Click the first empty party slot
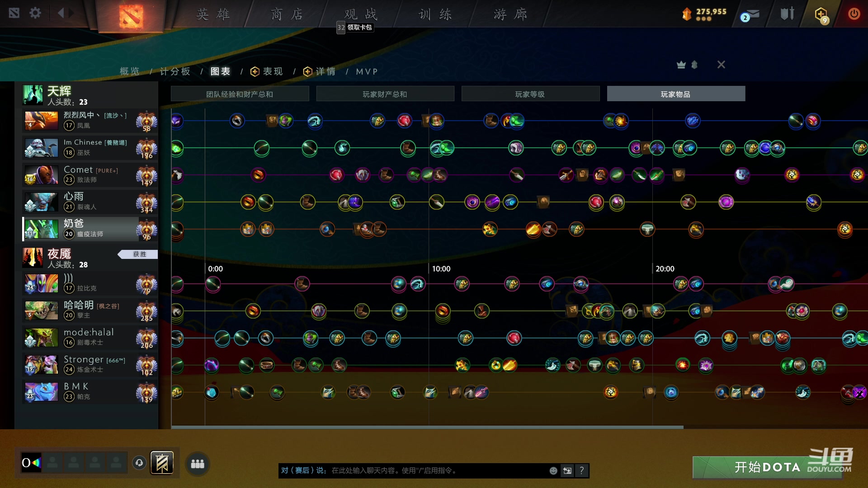Image resolution: width=868 pixels, height=488 pixels. (x=53, y=463)
